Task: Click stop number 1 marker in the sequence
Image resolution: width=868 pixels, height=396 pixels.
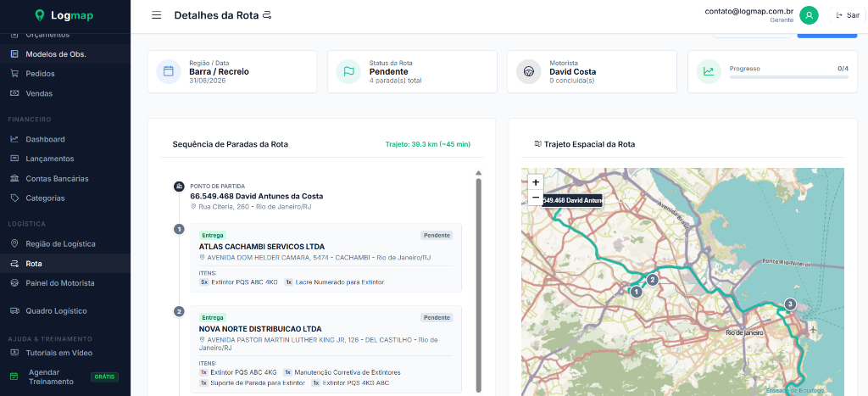Action: 179,229
